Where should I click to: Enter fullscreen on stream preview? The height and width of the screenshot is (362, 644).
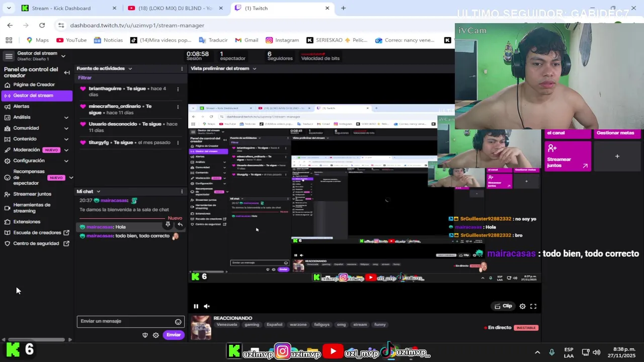pos(533,306)
